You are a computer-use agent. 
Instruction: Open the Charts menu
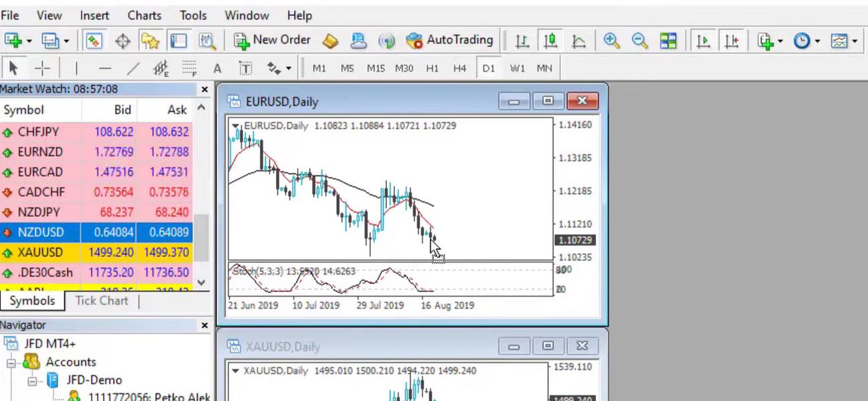pyautogui.click(x=144, y=15)
